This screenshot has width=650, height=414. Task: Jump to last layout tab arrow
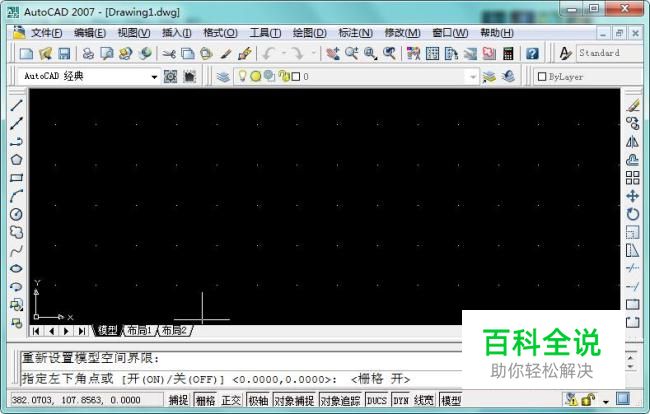pyautogui.click(x=82, y=331)
